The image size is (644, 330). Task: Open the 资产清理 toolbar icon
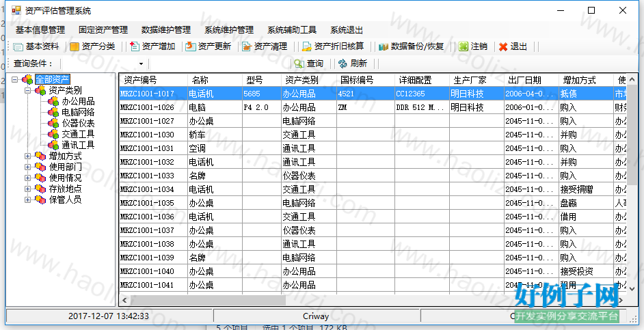[246, 46]
